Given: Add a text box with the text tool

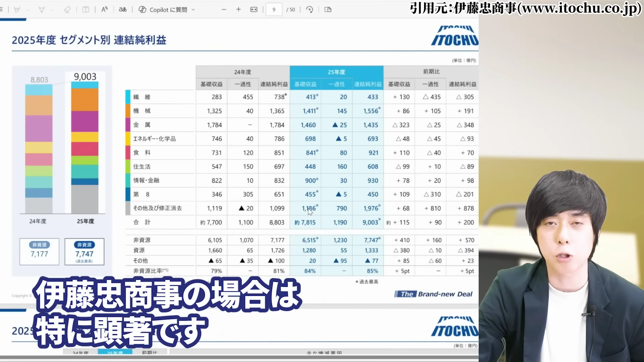Looking at the screenshot, I should [86, 9].
